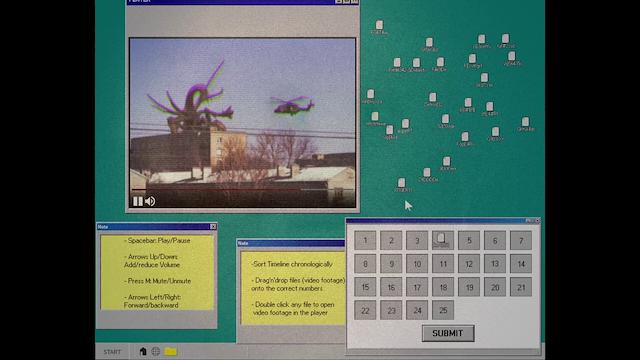
Task: Close the timeline slots window
Action: 537,220
